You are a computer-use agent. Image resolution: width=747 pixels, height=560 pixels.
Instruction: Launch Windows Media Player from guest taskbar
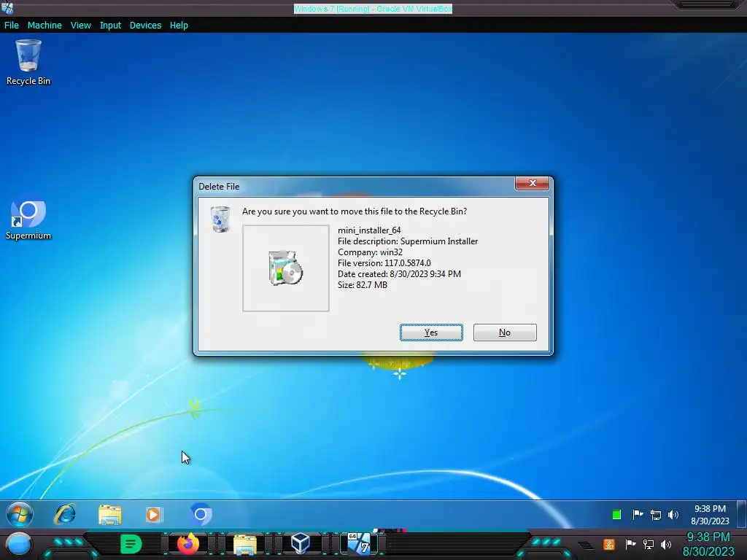point(154,514)
